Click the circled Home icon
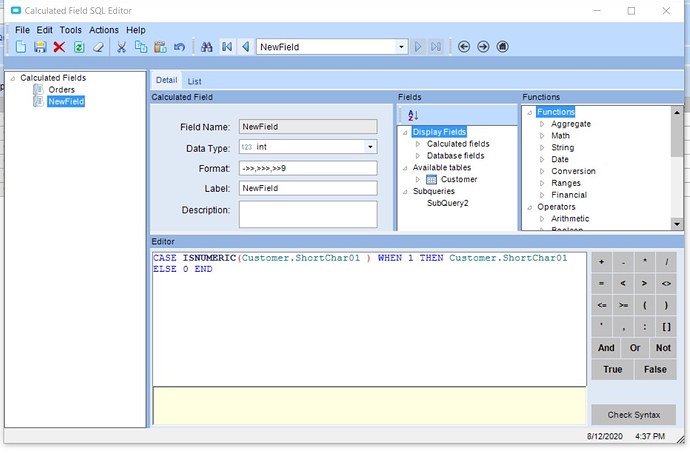This screenshot has width=690, height=453. point(503,47)
